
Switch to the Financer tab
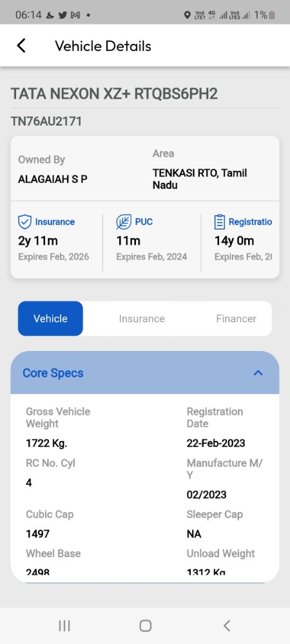coord(237,319)
